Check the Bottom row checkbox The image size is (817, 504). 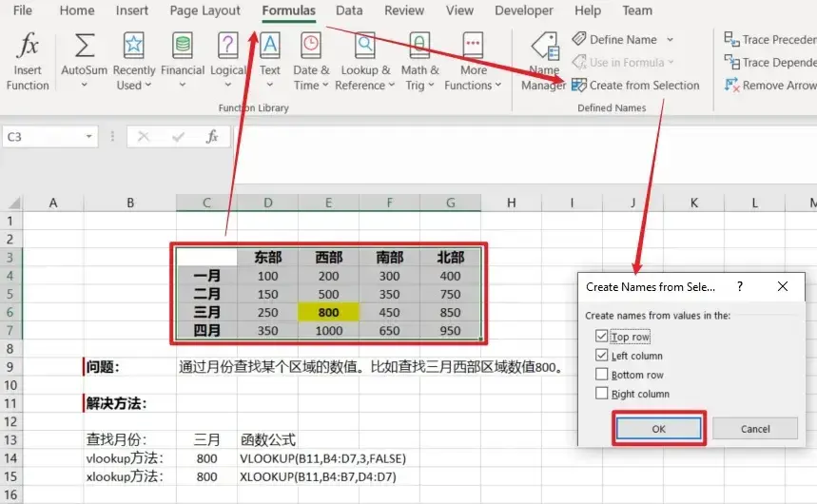(602, 375)
